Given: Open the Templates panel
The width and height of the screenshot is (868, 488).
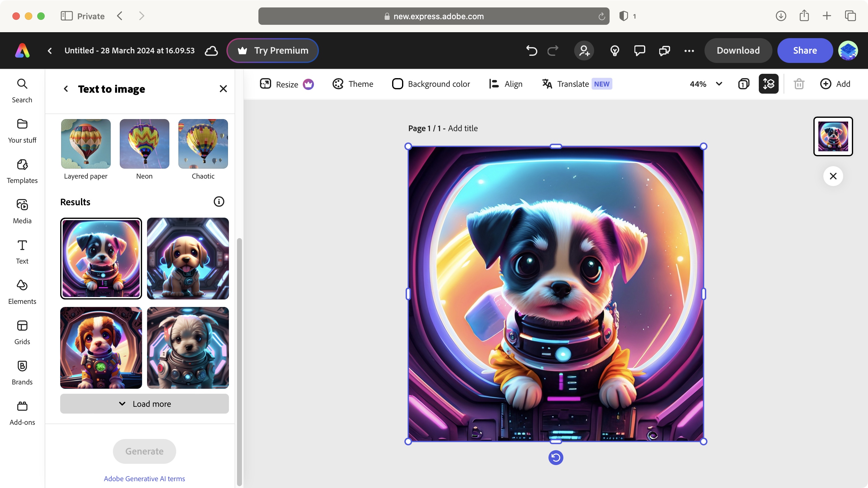Looking at the screenshot, I should (x=22, y=171).
